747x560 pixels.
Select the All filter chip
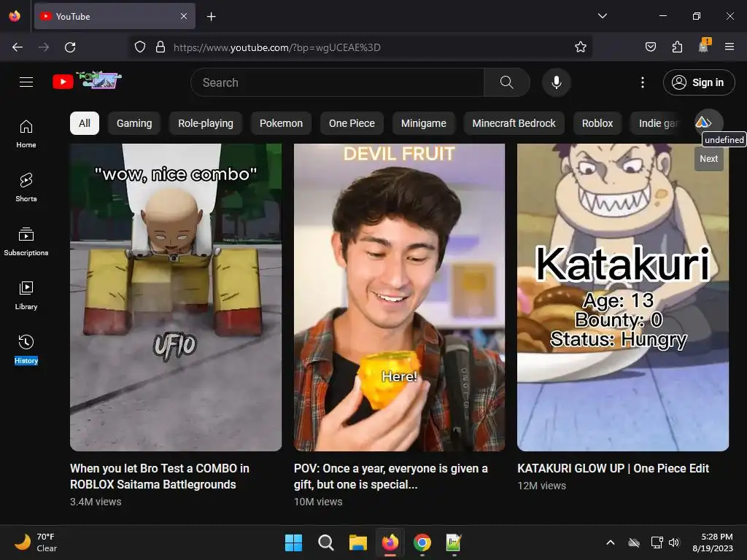coord(85,123)
